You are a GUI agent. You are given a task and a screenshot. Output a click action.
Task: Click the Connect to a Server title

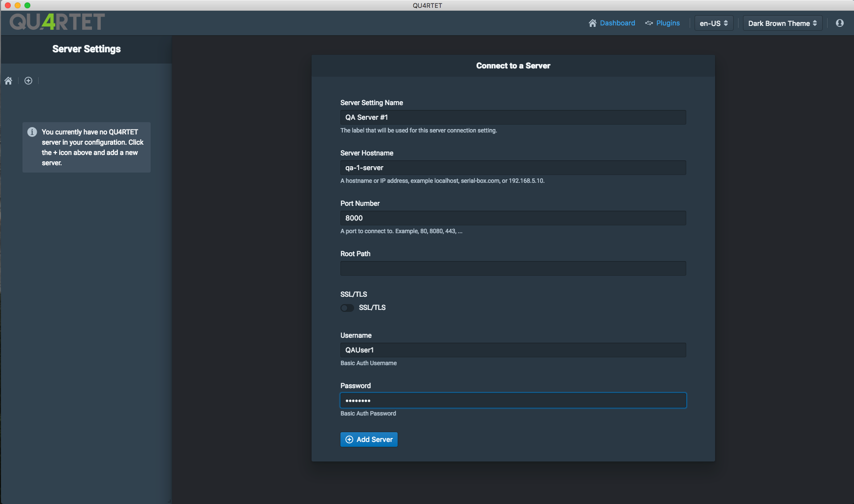pos(513,66)
